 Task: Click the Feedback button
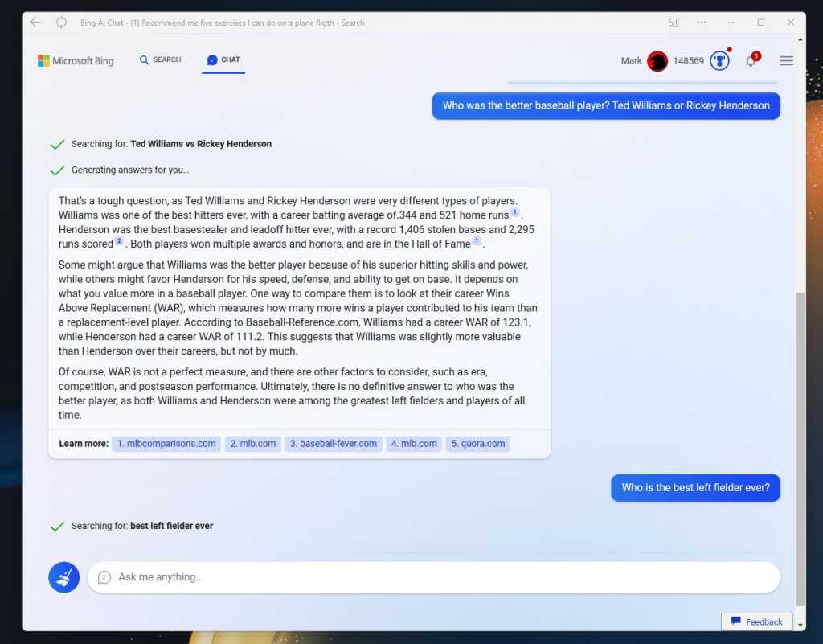point(756,622)
